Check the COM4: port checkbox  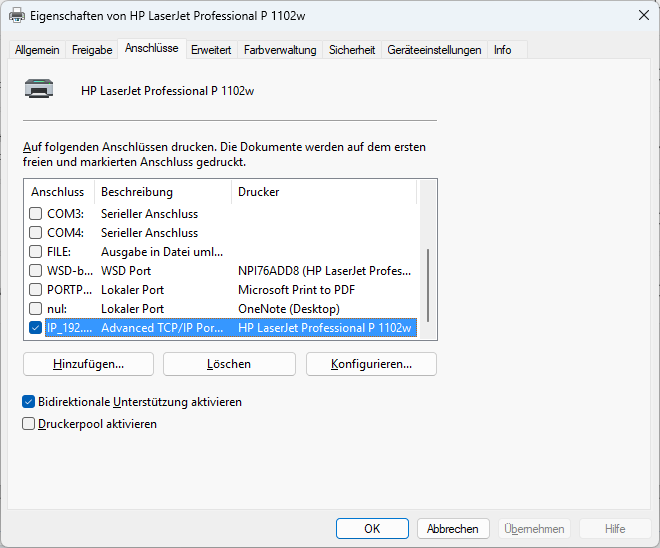[35, 233]
